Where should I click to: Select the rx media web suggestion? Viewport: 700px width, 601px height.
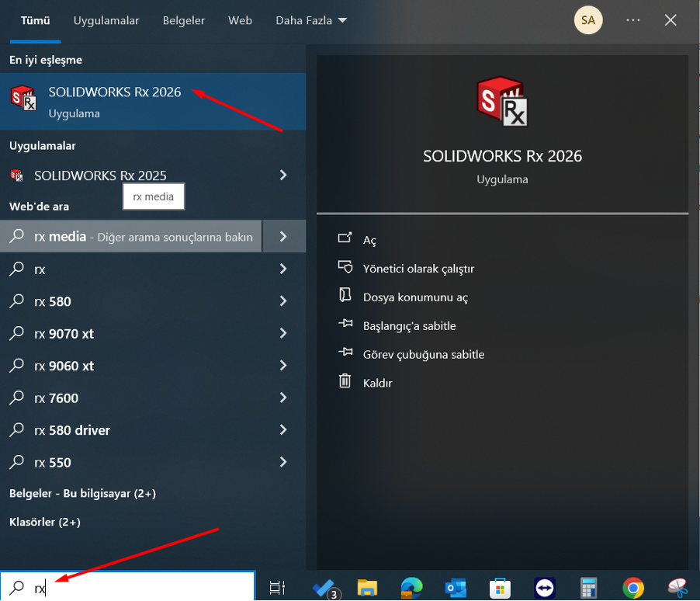131,236
